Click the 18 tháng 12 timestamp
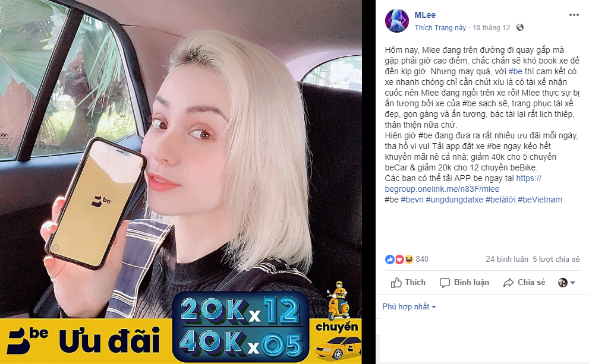The image size is (589, 364). 492,27
